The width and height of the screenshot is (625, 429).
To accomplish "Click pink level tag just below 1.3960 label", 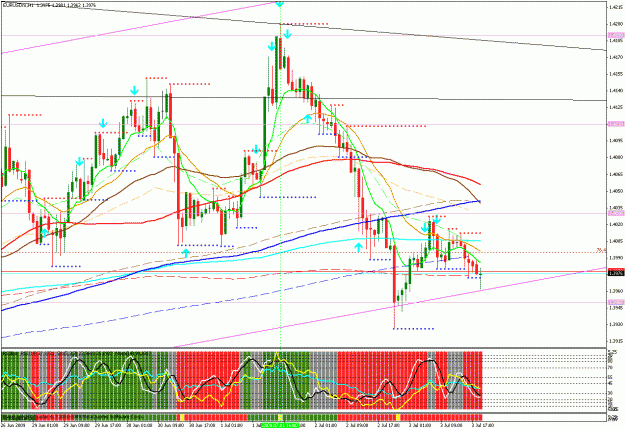I will [616, 303].
